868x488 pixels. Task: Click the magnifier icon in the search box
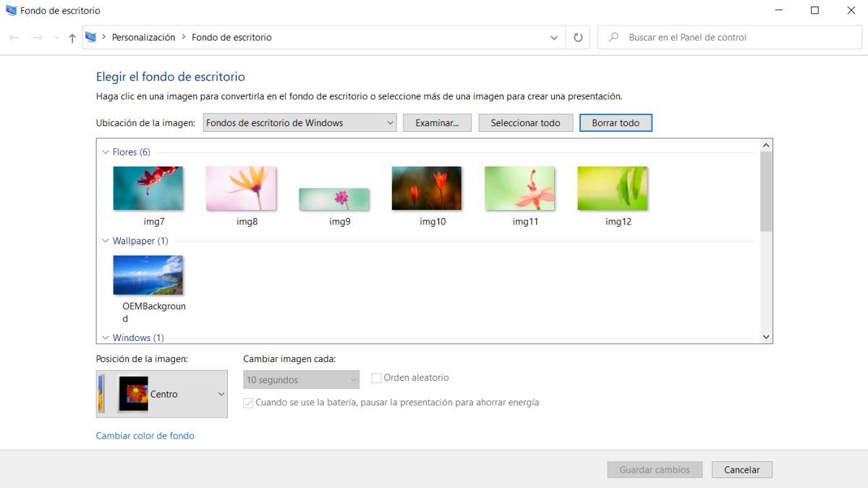pyautogui.click(x=614, y=37)
